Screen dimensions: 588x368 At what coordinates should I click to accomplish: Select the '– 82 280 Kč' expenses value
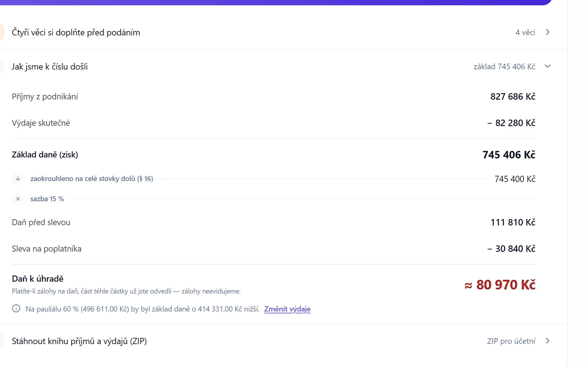point(511,123)
